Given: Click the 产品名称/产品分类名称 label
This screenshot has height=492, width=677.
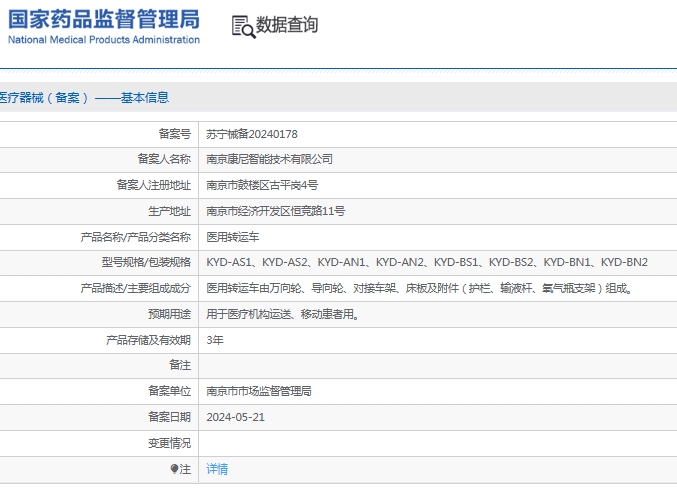Looking at the screenshot, I should pos(136,237).
